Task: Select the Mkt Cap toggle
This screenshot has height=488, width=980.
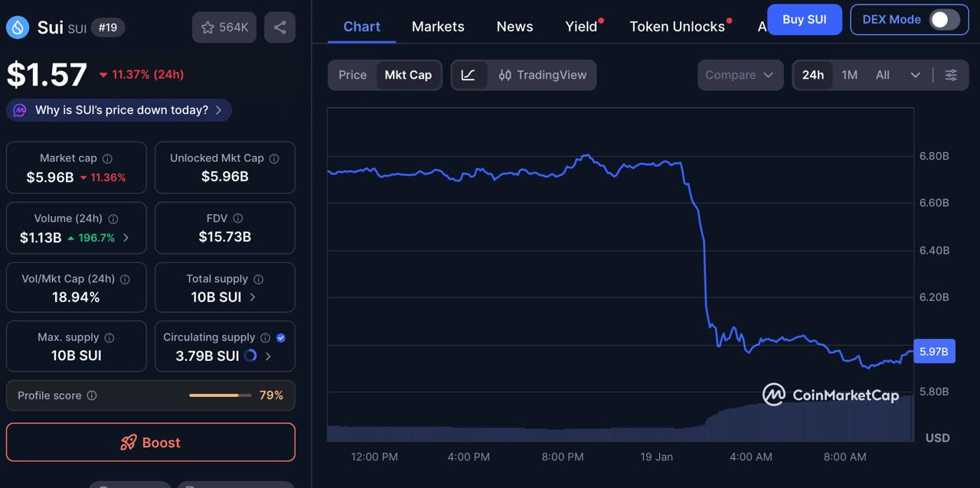Action: 408,75
